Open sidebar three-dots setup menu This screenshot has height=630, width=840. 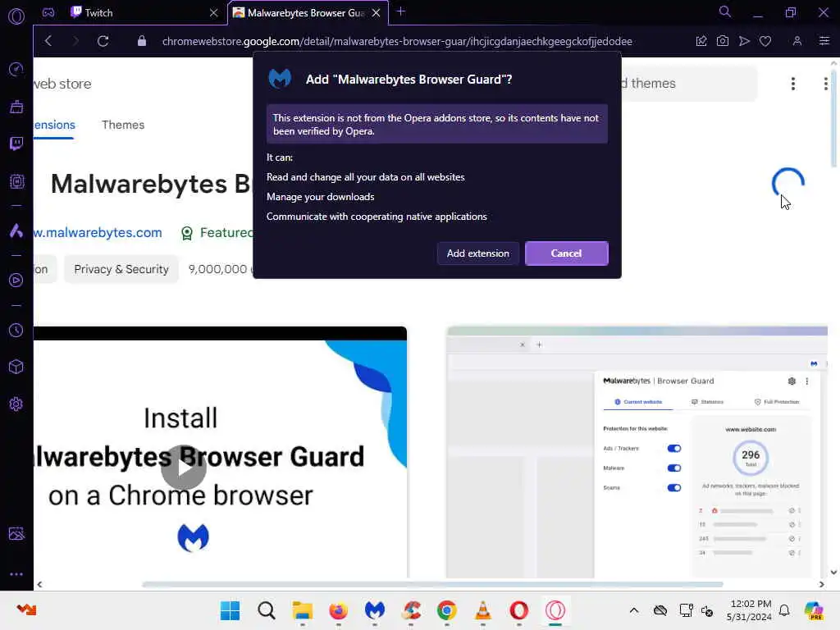16,573
